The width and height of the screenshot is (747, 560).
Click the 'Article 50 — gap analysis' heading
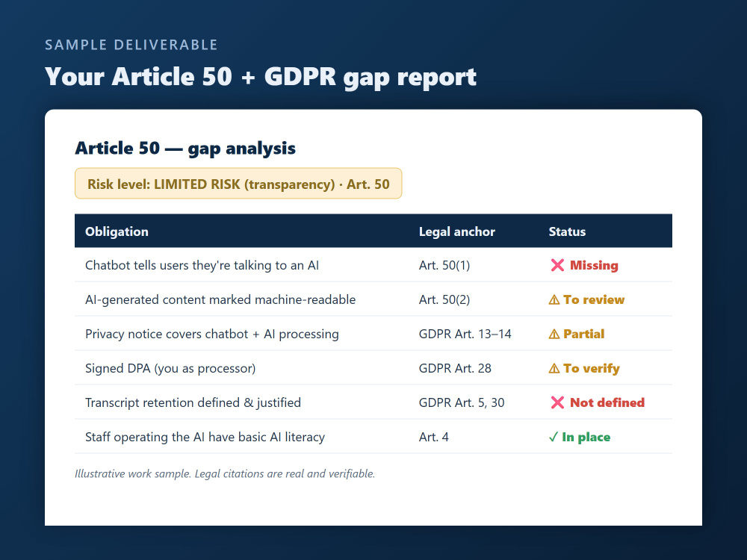[x=185, y=148]
